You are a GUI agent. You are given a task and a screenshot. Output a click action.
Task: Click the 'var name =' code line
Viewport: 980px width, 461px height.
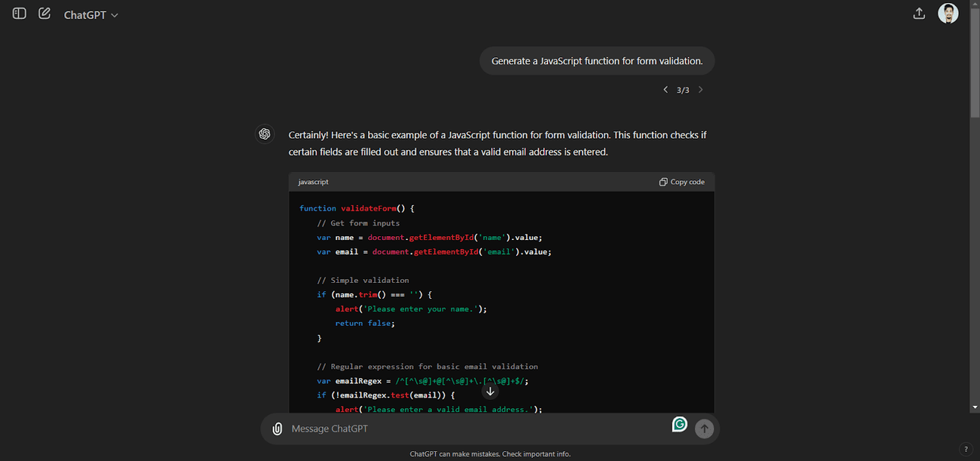pyautogui.click(x=430, y=238)
